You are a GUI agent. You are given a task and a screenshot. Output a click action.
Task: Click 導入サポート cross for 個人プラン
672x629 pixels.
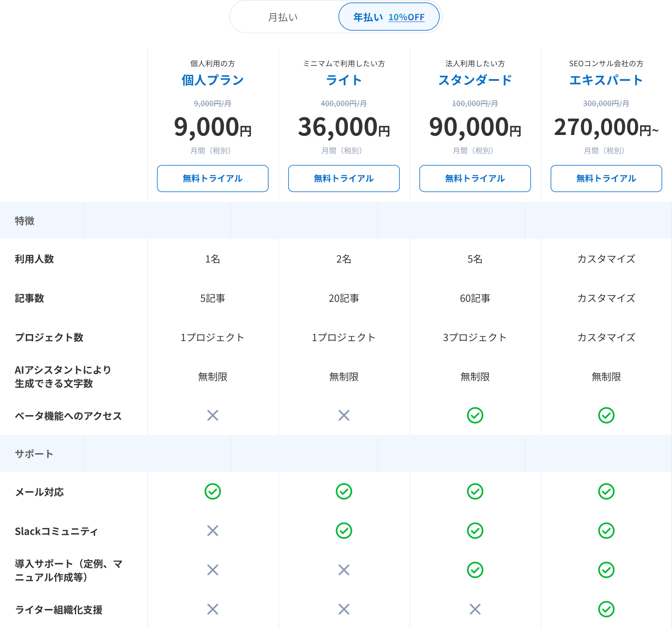213,570
